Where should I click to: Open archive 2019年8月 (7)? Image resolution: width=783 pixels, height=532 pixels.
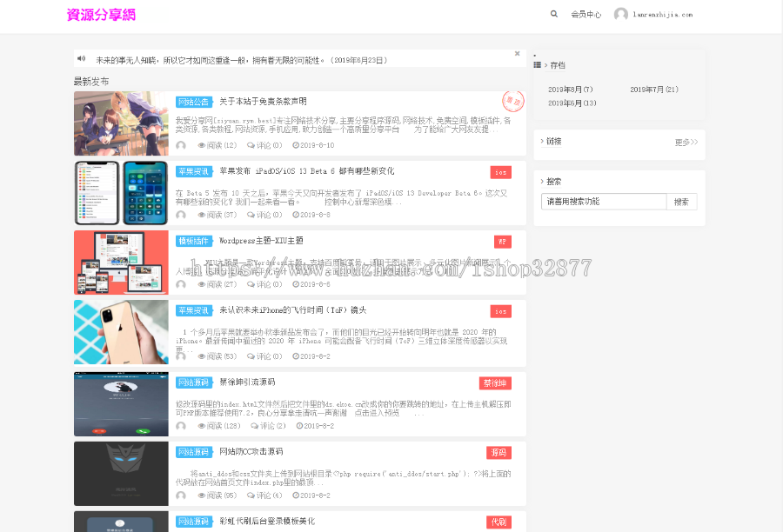click(x=570, y=90)
